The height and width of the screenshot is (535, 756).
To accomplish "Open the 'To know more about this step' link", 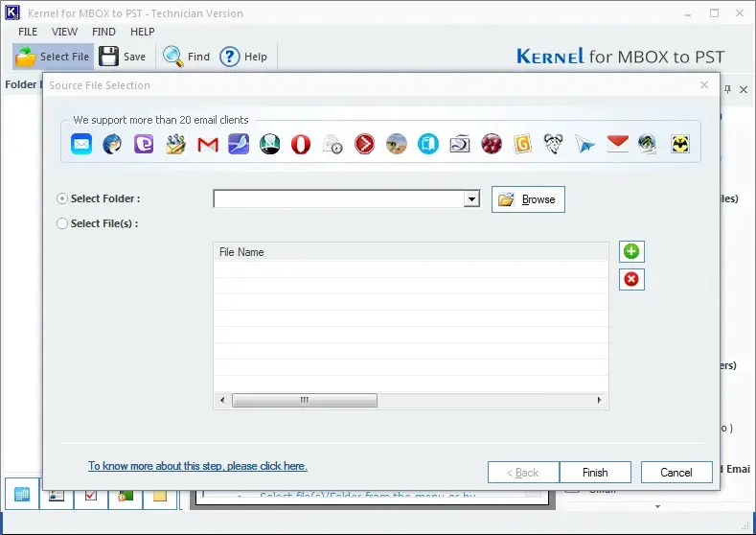I will coord(197,466).
